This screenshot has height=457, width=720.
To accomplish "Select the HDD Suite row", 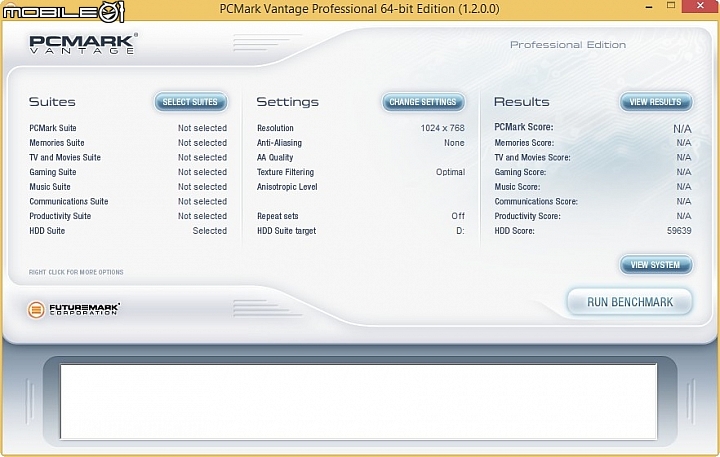I will tap(128, 231).
